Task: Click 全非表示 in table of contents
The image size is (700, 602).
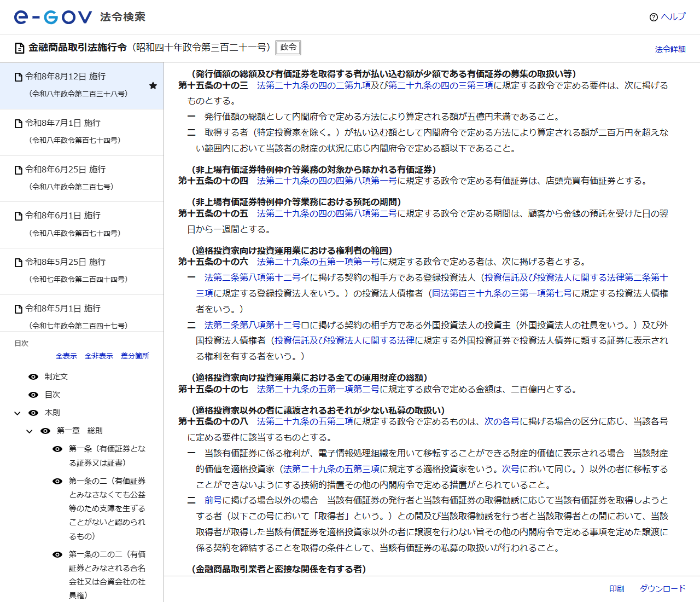Action: pyautogui.click(x=99, y=356)
